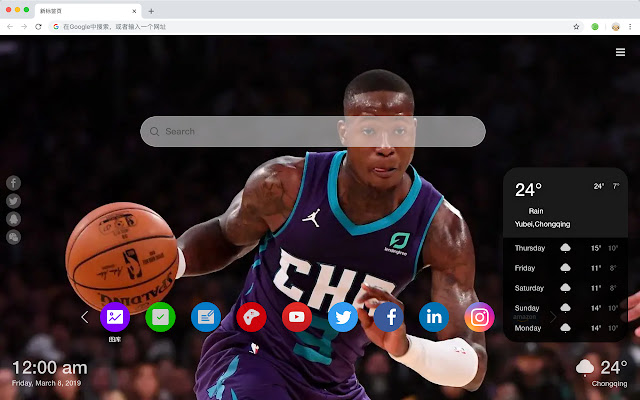This screenshot has width=640, height=400.
Task: Go back in browser history
Action: 10,27
